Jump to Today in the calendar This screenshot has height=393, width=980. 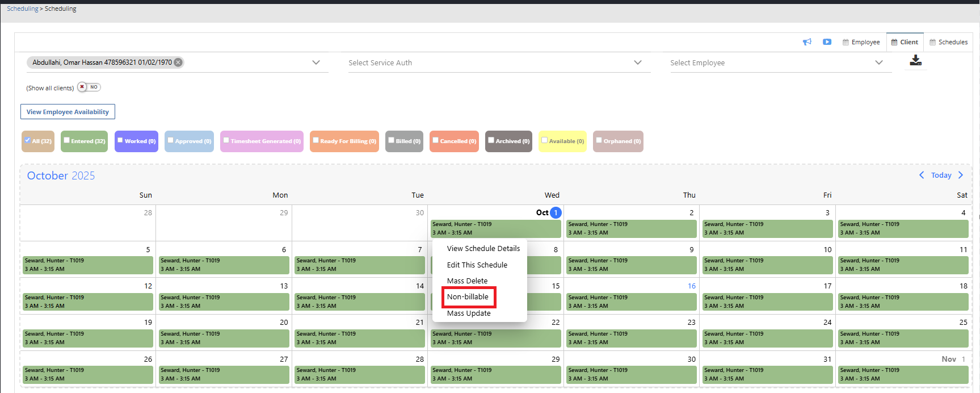(941, 175)
